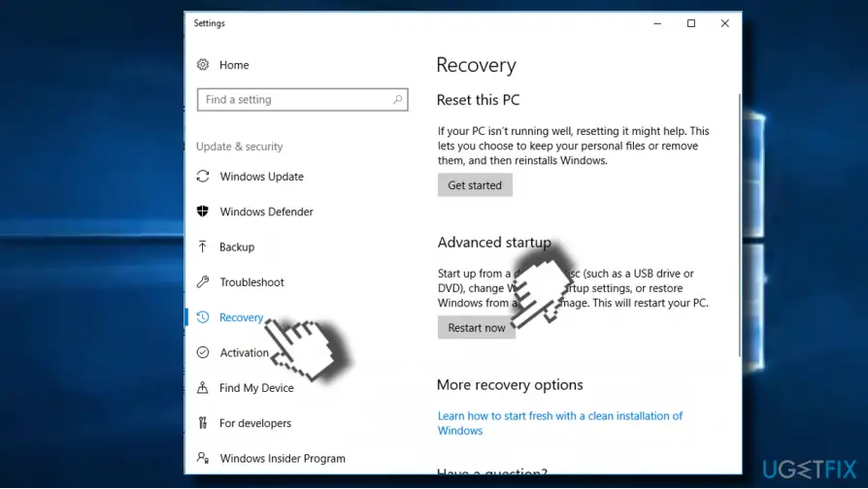Click the Activation checkmark circle icon
This screenshot has height=489, width=868.
coord(203,352)
